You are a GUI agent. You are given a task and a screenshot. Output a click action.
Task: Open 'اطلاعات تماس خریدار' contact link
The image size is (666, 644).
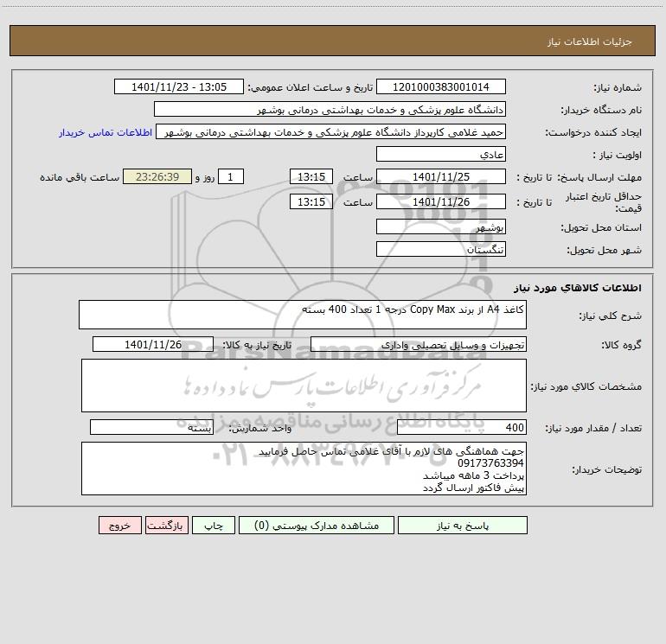pyautogui.click(x=106, y=132)
